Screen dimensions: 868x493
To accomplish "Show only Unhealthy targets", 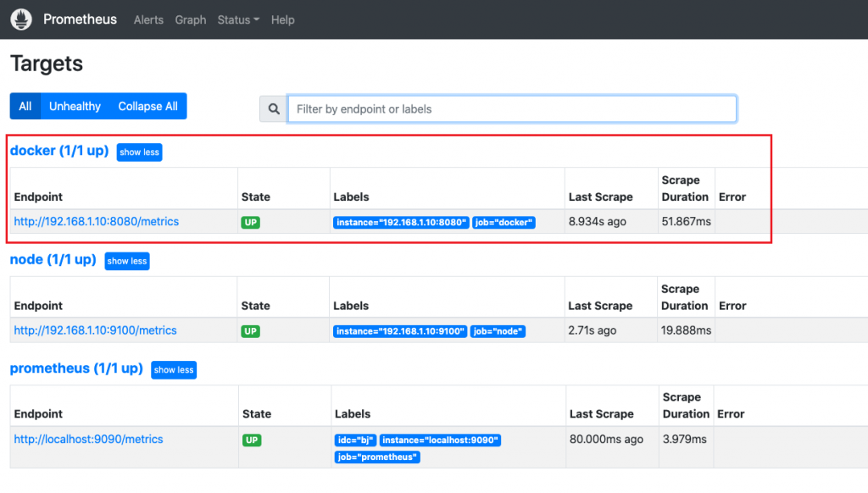I will click(x=75, y=106).
